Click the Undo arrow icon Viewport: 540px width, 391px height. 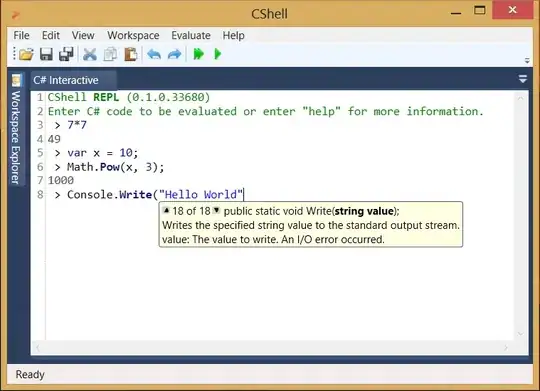tap(154, 54)
